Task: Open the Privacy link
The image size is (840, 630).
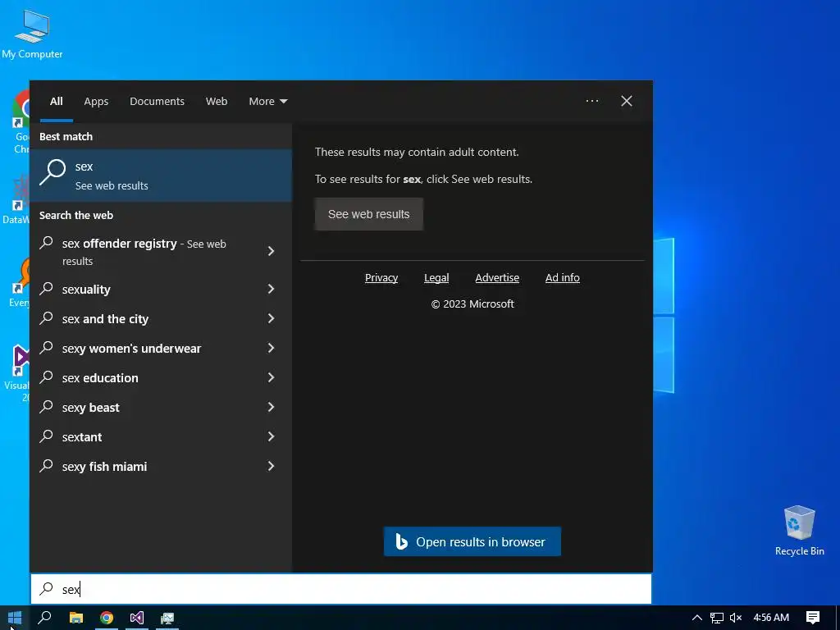Action: tap(381, 277)
